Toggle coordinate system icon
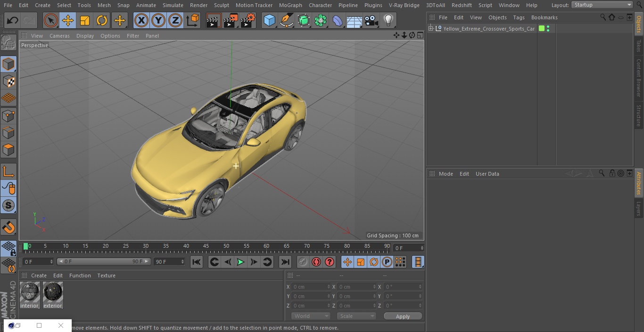 [x=193, y=20]
